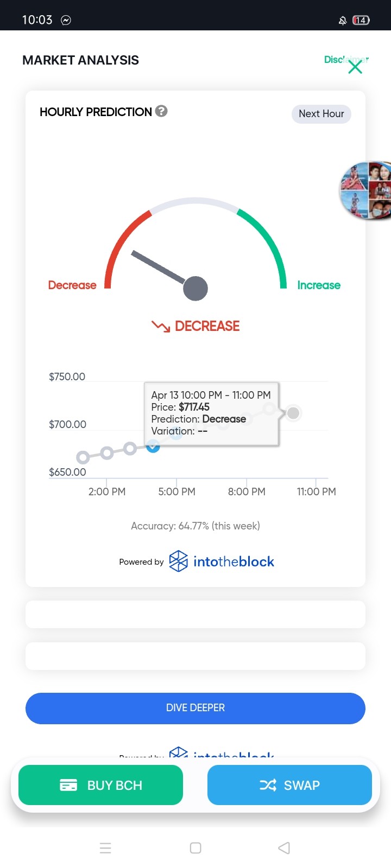Tap the shuffle arrows icon in Swap
The height and width of the screenshot is (868, 391).
(268, 785)
